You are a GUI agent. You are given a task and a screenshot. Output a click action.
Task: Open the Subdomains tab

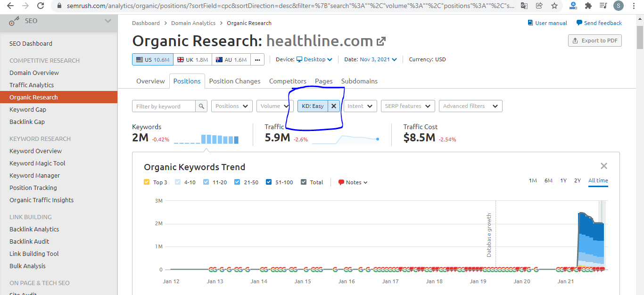[359, 81]
